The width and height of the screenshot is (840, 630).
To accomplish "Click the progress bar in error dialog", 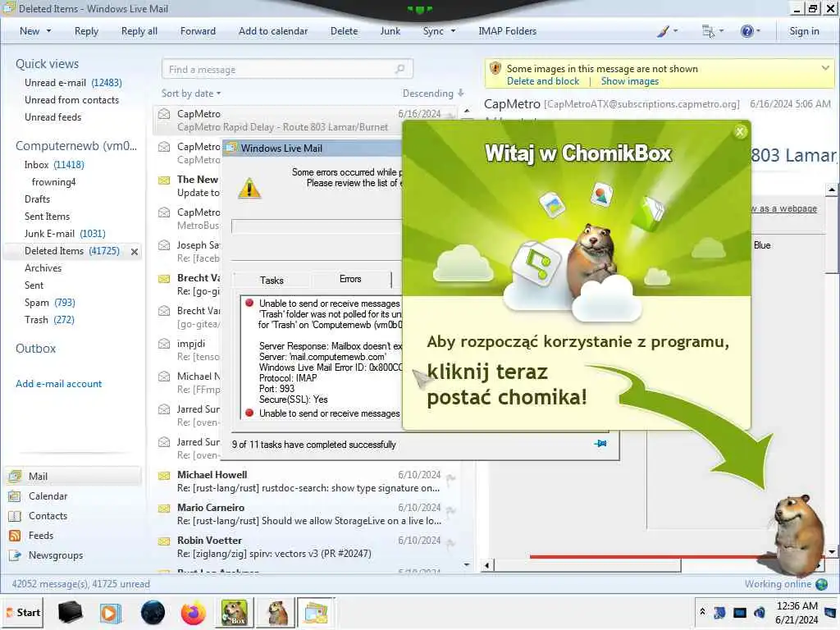I will (x=316, y=226).
